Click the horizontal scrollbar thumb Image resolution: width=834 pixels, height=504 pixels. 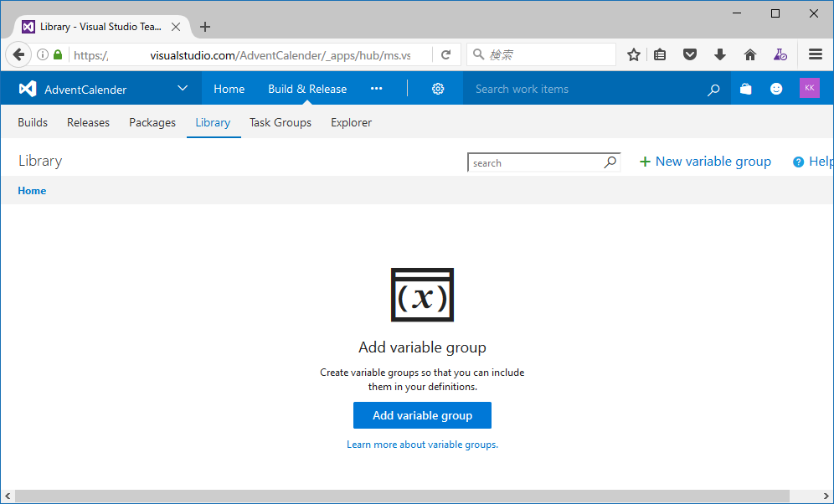tap(402, 496)
